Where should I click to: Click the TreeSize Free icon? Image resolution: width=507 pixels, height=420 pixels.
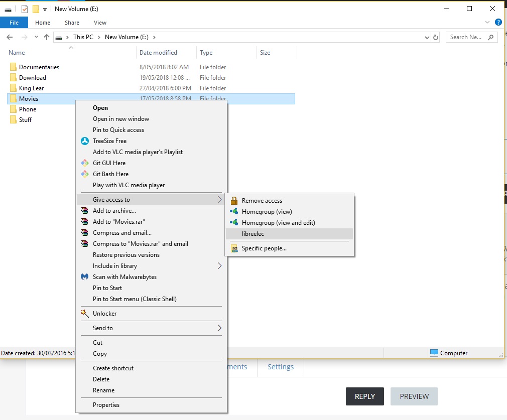84,141
